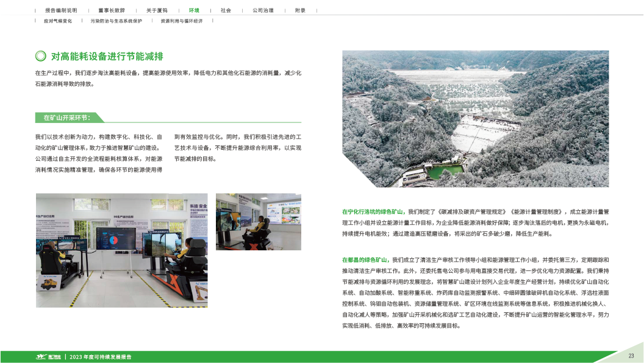
Task: Open the 公司治理 tab
Action: [x=263, y=11]
